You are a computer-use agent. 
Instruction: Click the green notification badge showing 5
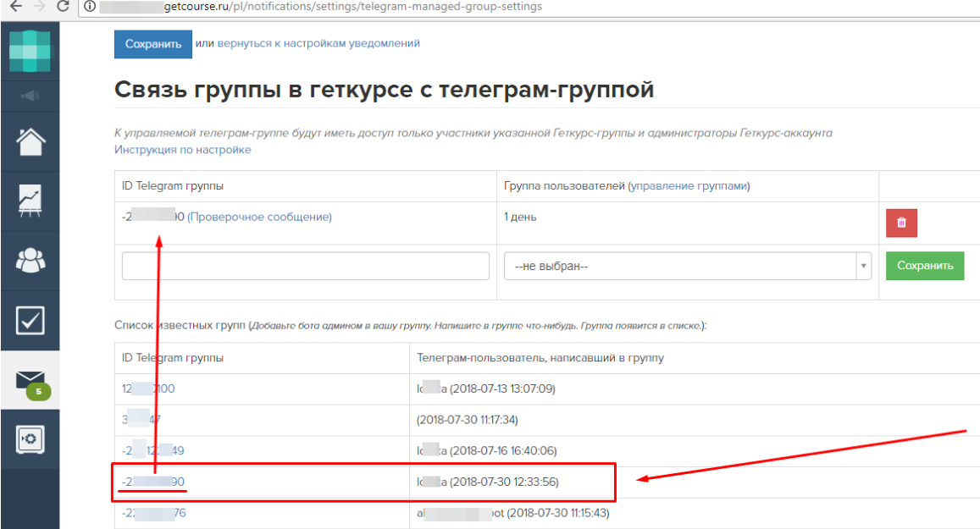click(x=39, y=392)
